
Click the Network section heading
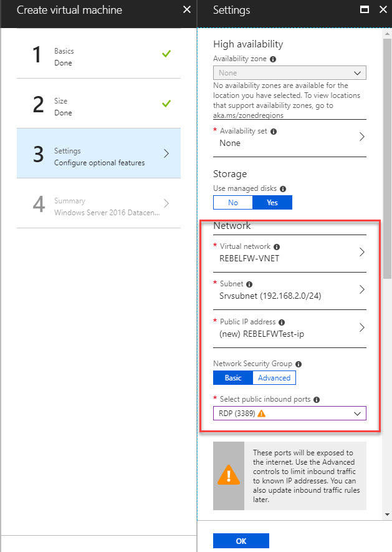(232, 226)
